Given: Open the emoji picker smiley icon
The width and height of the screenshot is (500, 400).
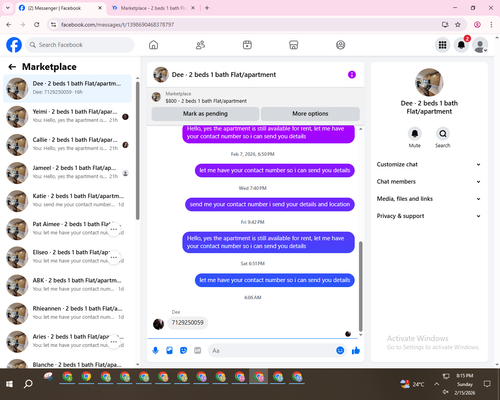Looking at the screenshot, I should 340,350.
